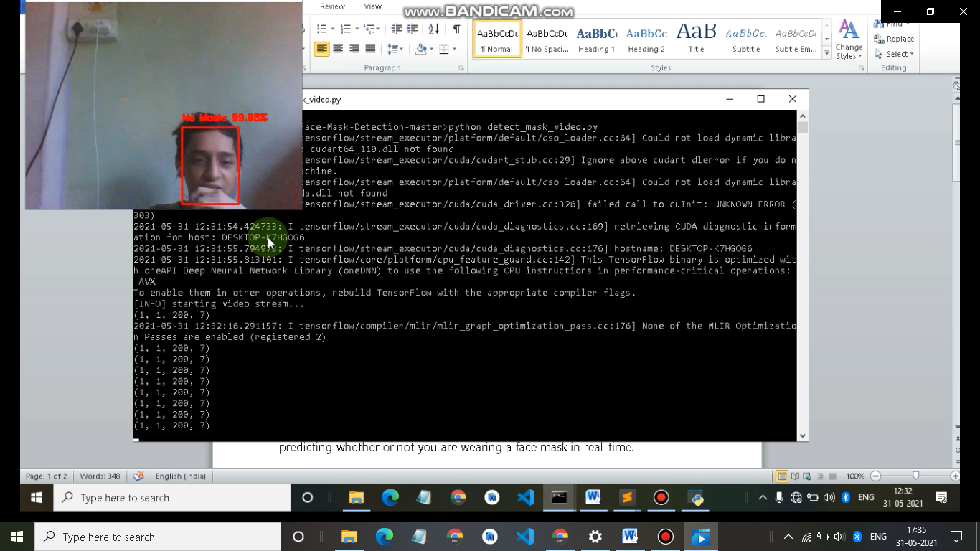Open the Select dropdown in Editing group
Screen dimensions: 980x551
coord(894,54)
